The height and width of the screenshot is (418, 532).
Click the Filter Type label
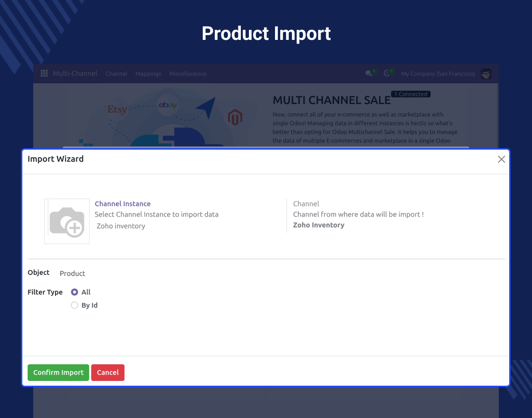tap(45, 292)
